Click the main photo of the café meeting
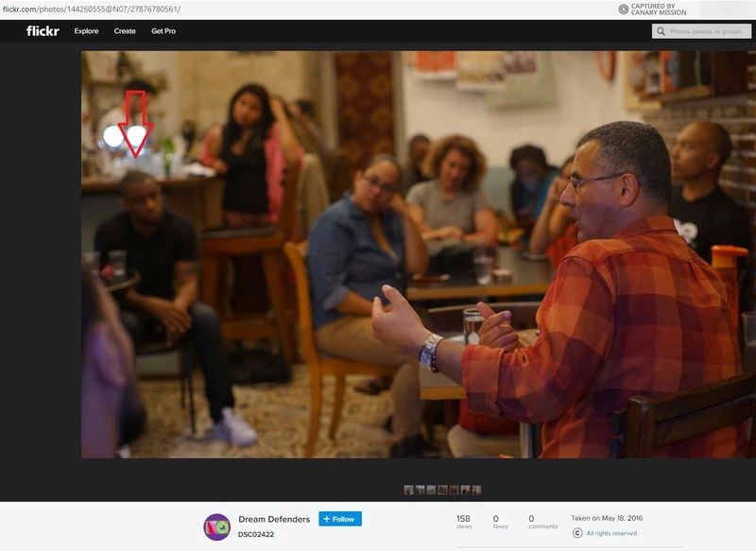Viewport: 756px width, 551px height. (x=419, y=254)
